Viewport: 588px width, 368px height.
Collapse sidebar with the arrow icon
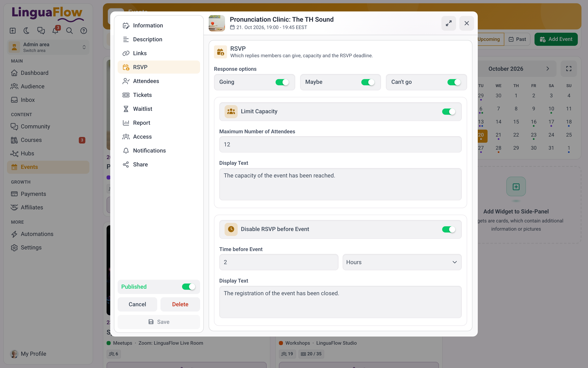13,31
